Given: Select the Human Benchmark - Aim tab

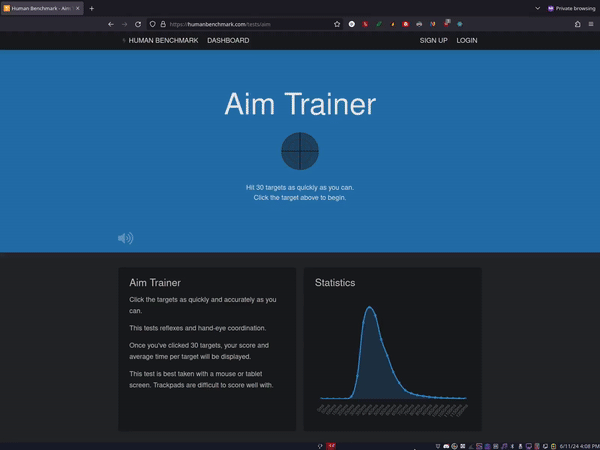Looking at the screenshot, I should point(42,8).
